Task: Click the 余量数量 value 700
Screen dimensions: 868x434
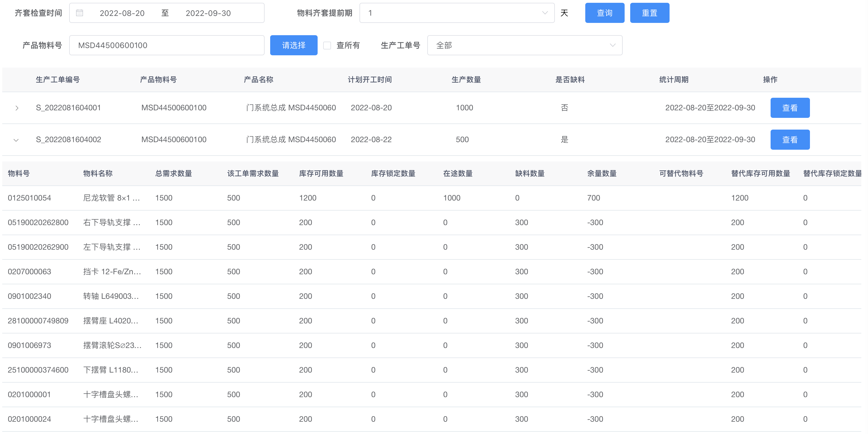Action: coord(593,198)
